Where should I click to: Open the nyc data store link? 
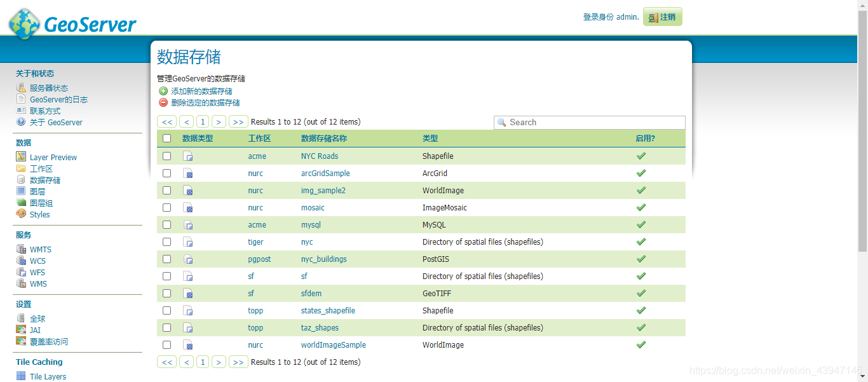(307, 242)
